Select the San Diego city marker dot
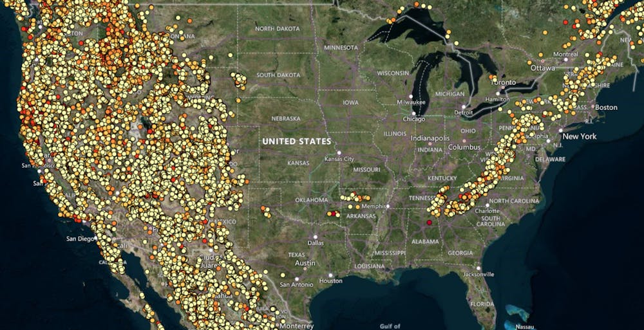This screenshot has width=644, height=330. pos(95,238)
